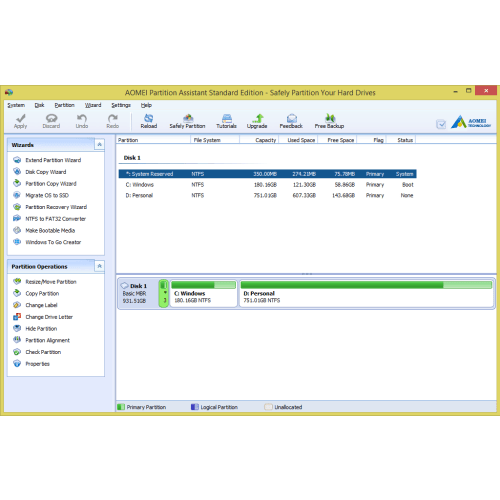Open Windows To Go Creator
This screenshot has height=500, width=500.
(53, 242)
